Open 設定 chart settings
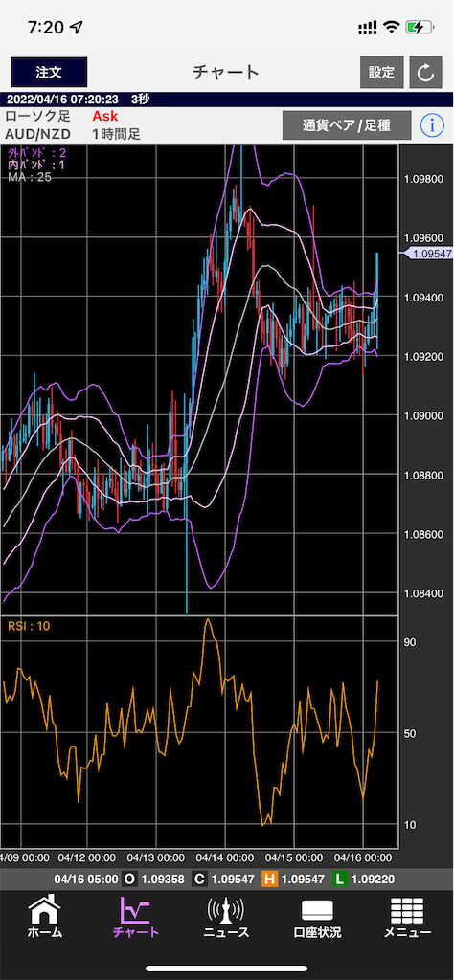The width and height of the screenshot is (454, 980). 381,72
